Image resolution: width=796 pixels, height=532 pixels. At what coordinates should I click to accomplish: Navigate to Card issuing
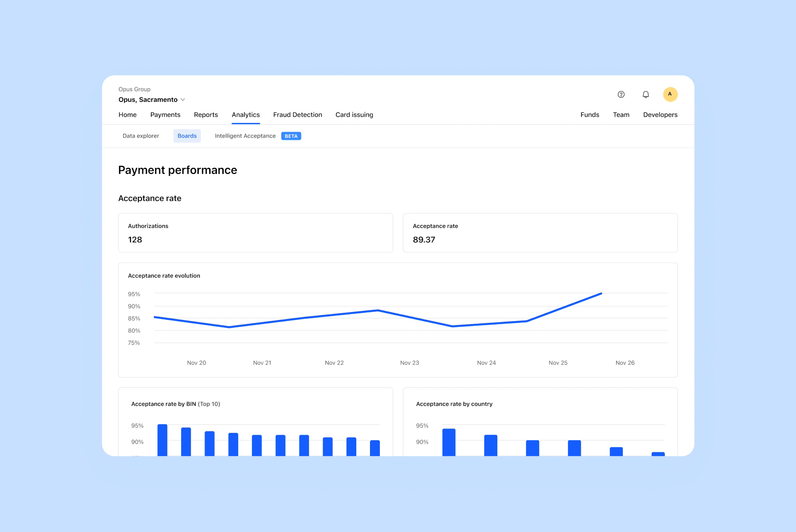tap(354, 115)
